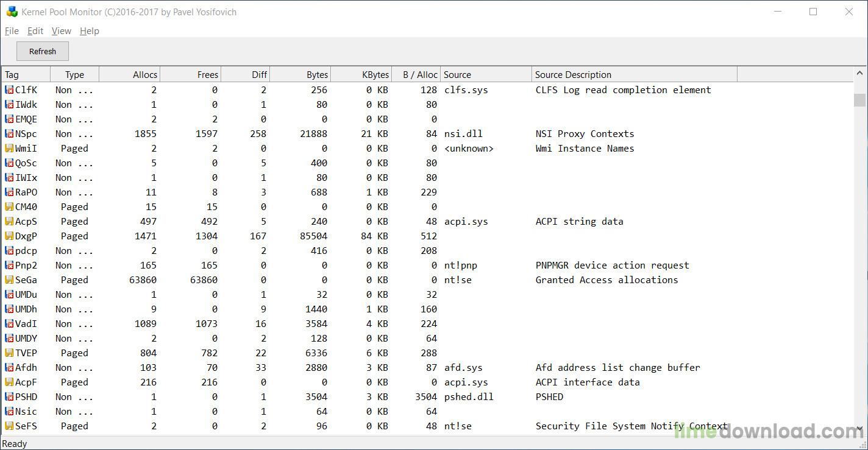Image resolution: width=868 pixels, height=450 pixels.
Task: Open the View menu
Action: [x=61, y=31]
